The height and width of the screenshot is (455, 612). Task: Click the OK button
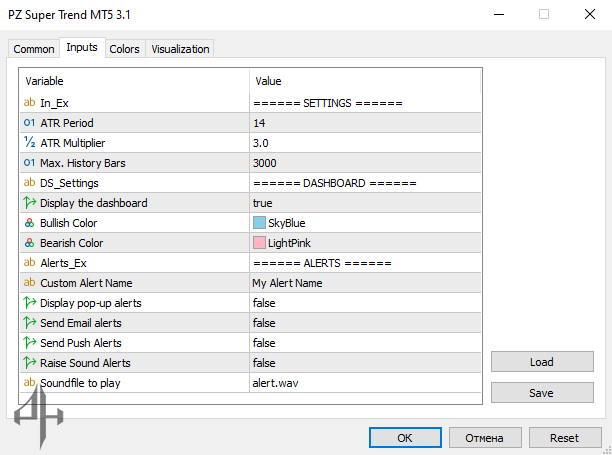(405, 438)
